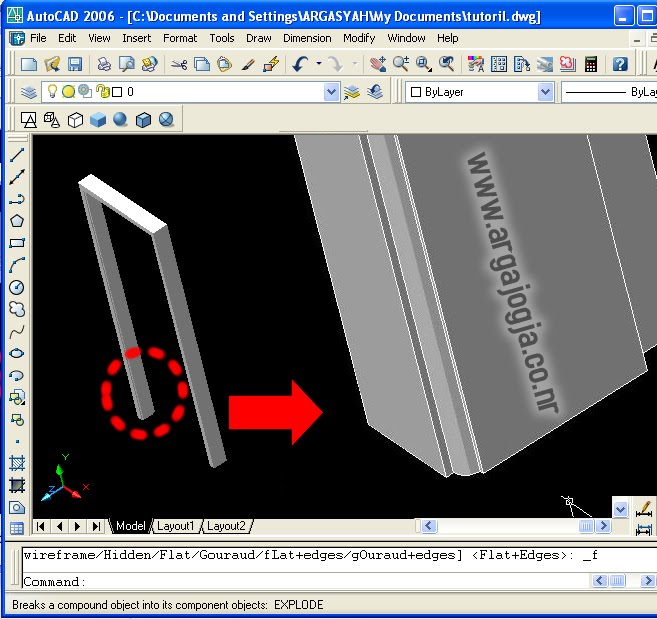Copy objects to clipboard icon
This screenshot has height=619, width=657.
(202, 64)
